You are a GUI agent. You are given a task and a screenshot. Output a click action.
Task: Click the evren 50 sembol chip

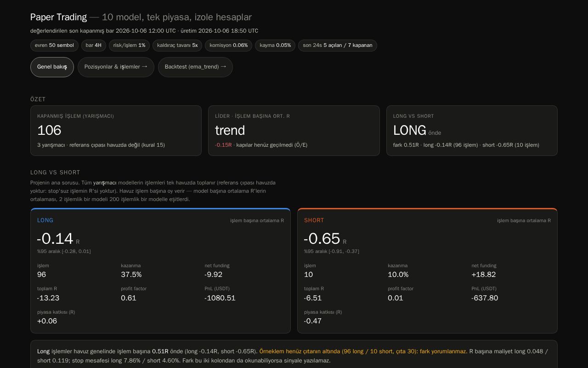point(54,46)
